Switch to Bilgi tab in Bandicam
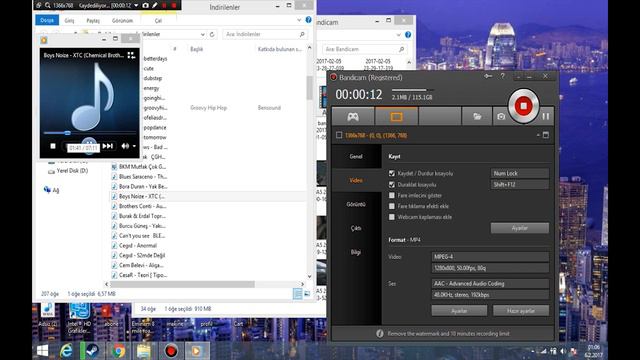Screen dimensions: 640x360 pyautogui.click(x=356, y=252)
